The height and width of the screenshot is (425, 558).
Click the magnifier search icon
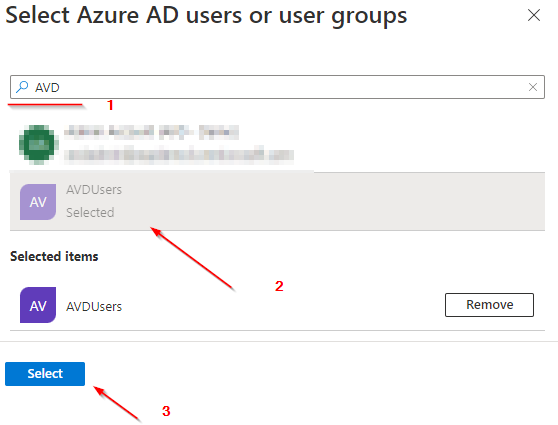tap(22, 87)
